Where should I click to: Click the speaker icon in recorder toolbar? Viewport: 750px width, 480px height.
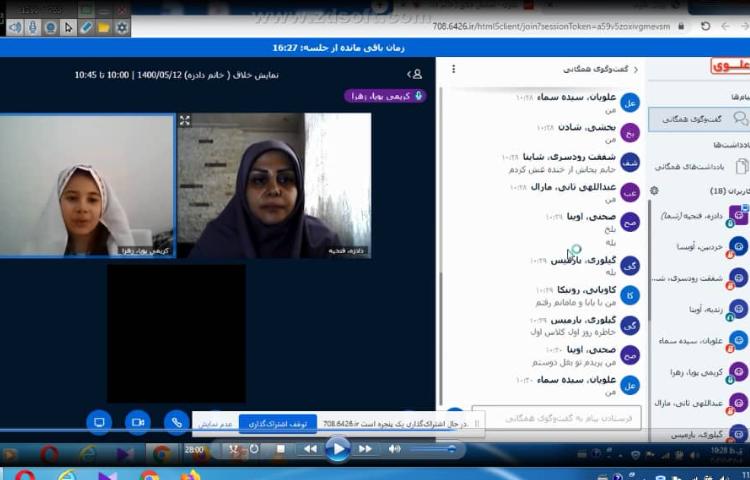point(15,27)
